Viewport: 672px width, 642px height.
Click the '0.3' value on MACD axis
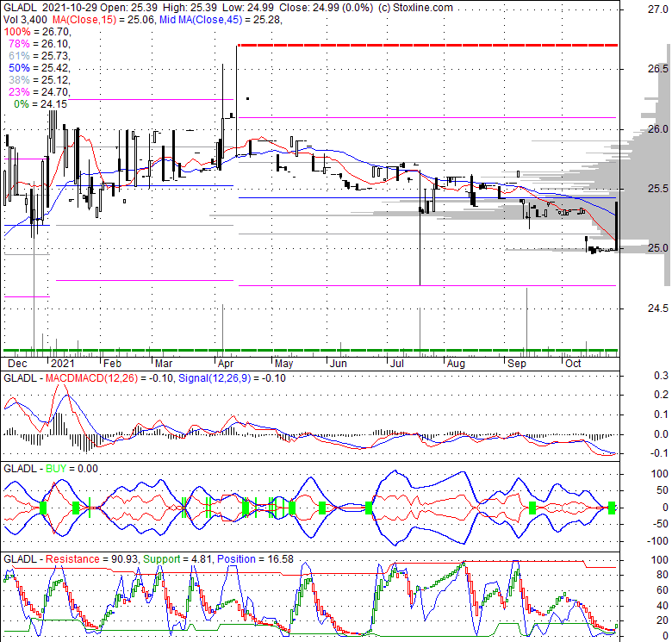pyautogui.click(x=661, y=376)
